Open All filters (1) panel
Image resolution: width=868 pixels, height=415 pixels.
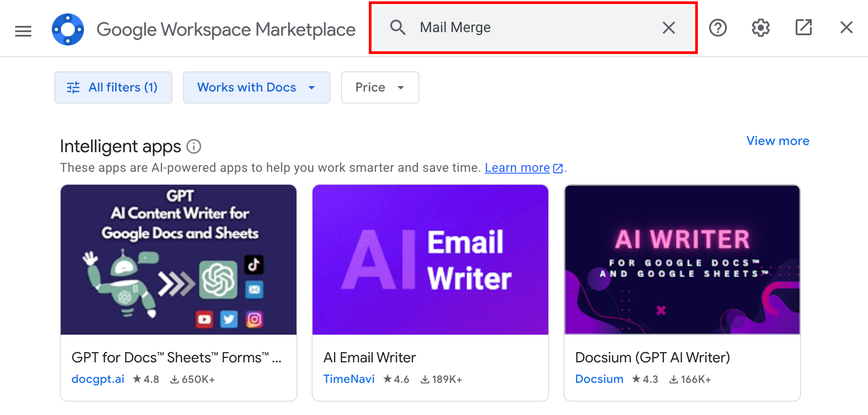point(113,87)
